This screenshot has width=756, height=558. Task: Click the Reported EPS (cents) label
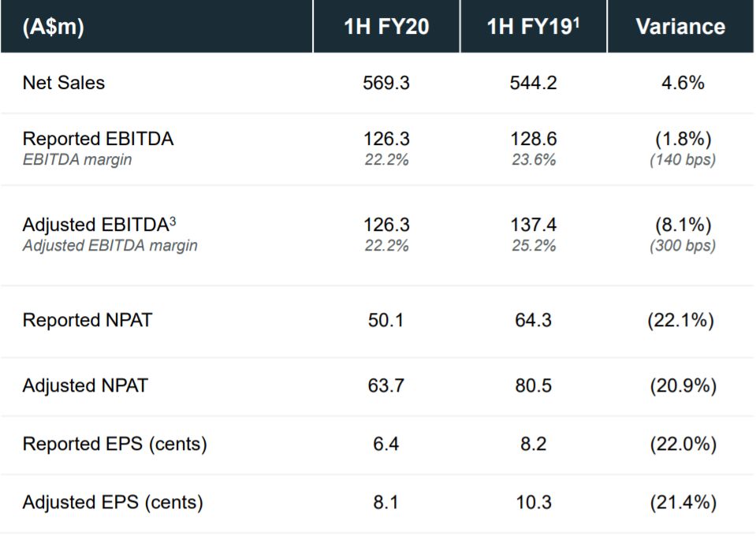pyautogui.click(x=115, y=444)
